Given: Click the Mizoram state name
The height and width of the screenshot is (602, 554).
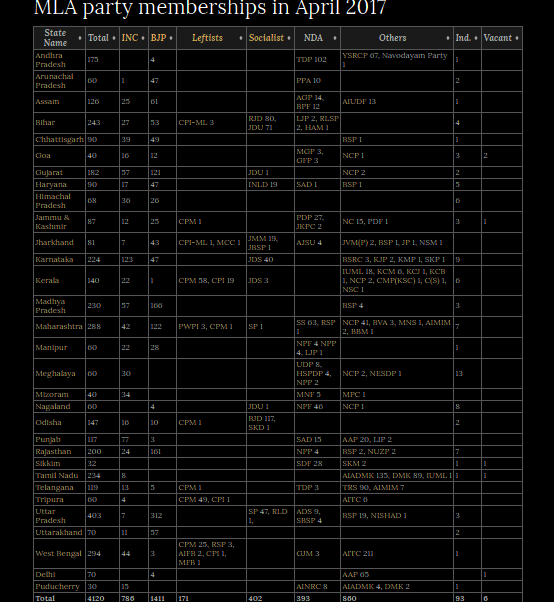Looking at the screenshot, I should (59, 395).
